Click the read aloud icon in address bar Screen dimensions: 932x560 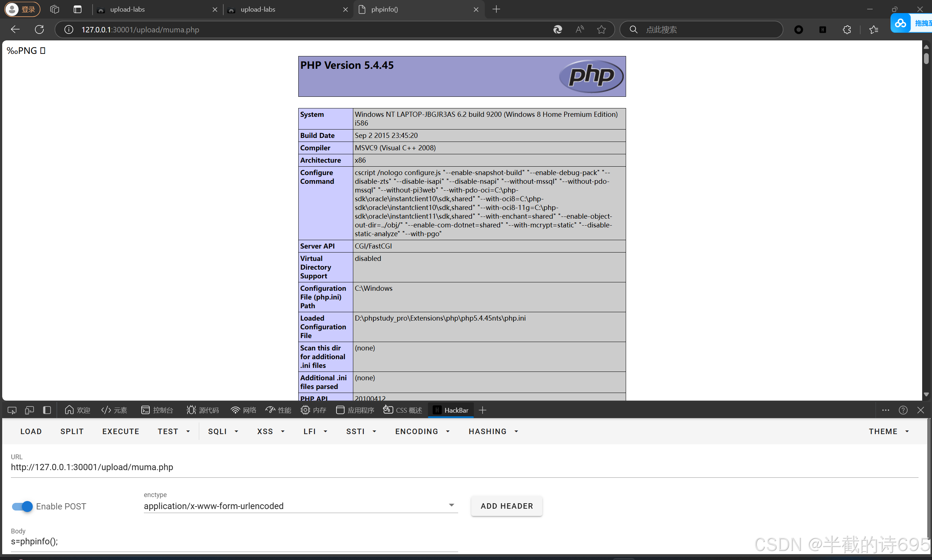(x=580, y=29)
